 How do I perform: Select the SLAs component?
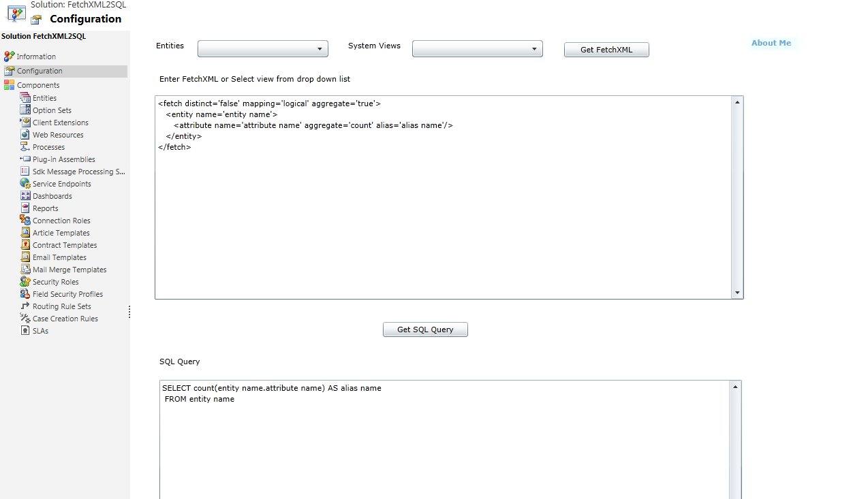coord(39,330)
